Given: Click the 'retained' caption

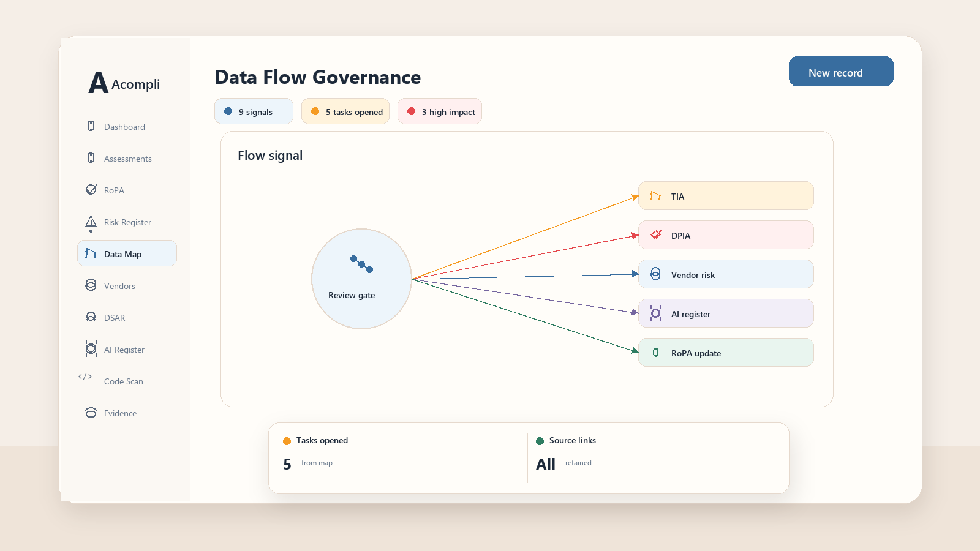Looking at the screenshot, I should pyautogui.click(x=578, y=463).
